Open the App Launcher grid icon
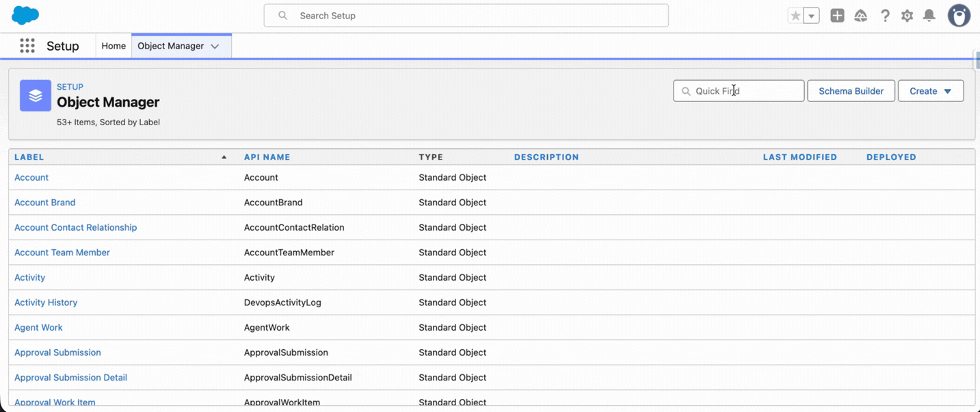Viewport: 980px width, 412px height. click(27, 46)
